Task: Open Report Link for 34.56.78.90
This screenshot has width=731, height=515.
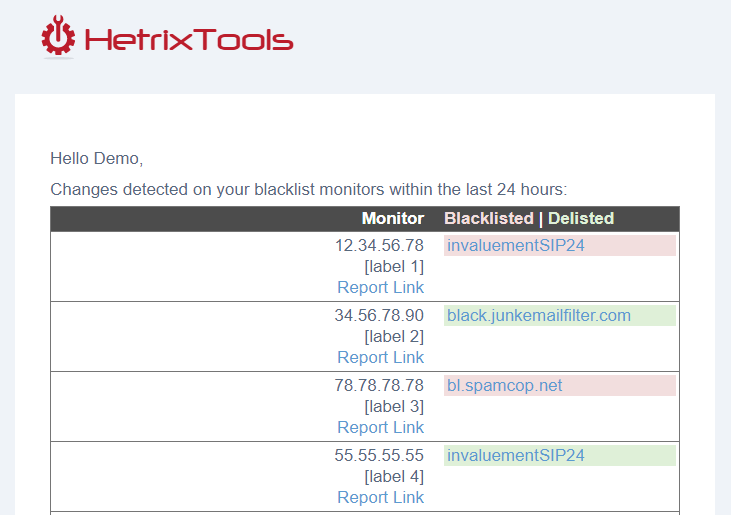Action: click(380, 357)
